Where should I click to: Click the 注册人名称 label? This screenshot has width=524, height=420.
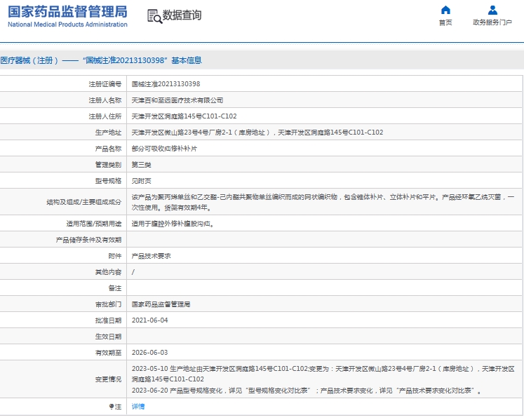point(105,100)
